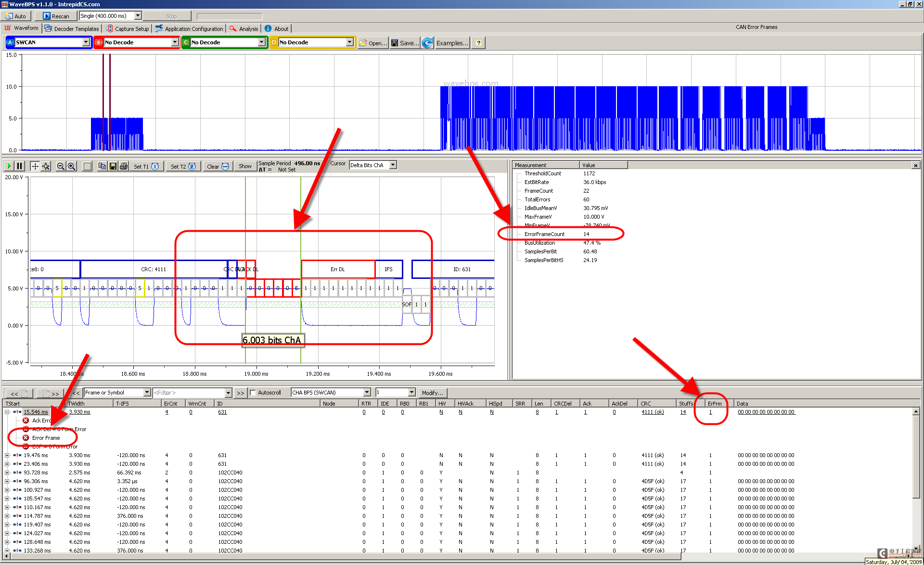Open the channel A SWCAN decoder dropdown
The width and height of the screenshot is (924, 565).
86,42
